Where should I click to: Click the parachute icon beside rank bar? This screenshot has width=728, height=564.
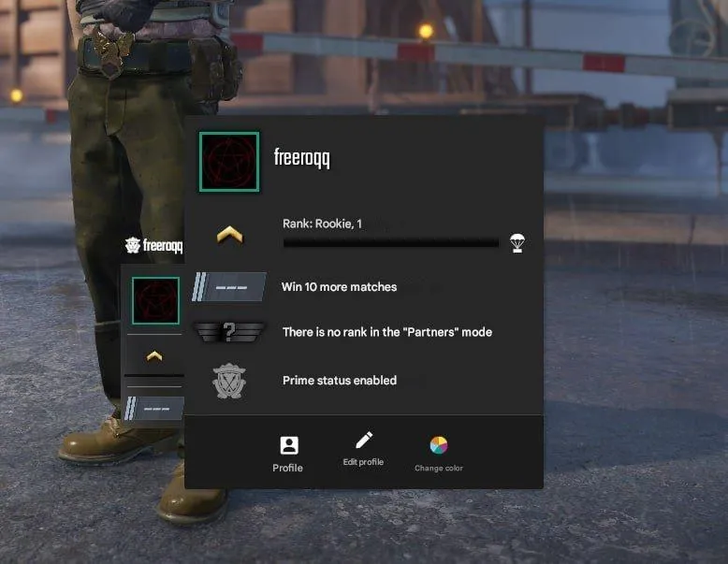517,243
